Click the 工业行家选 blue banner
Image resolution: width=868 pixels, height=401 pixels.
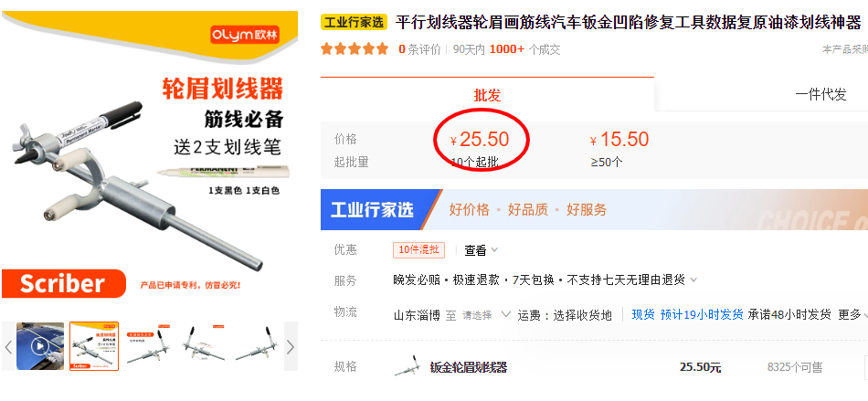click(594, 209)
